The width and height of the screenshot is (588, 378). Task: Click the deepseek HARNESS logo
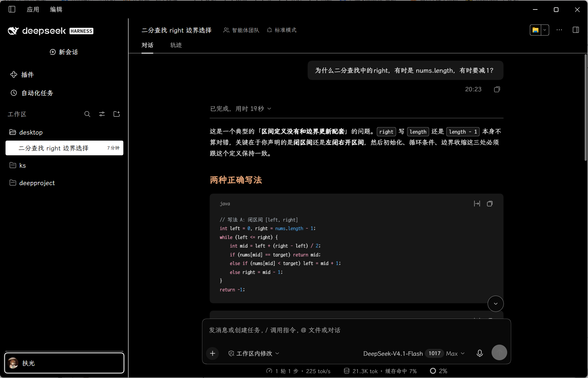(51, 31)
